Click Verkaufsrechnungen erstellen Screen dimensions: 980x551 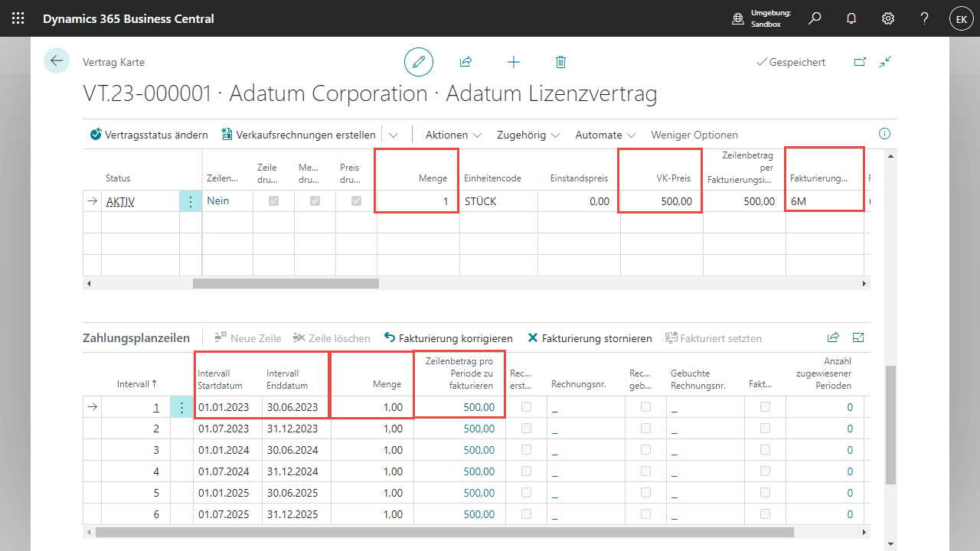coord(299,135)
